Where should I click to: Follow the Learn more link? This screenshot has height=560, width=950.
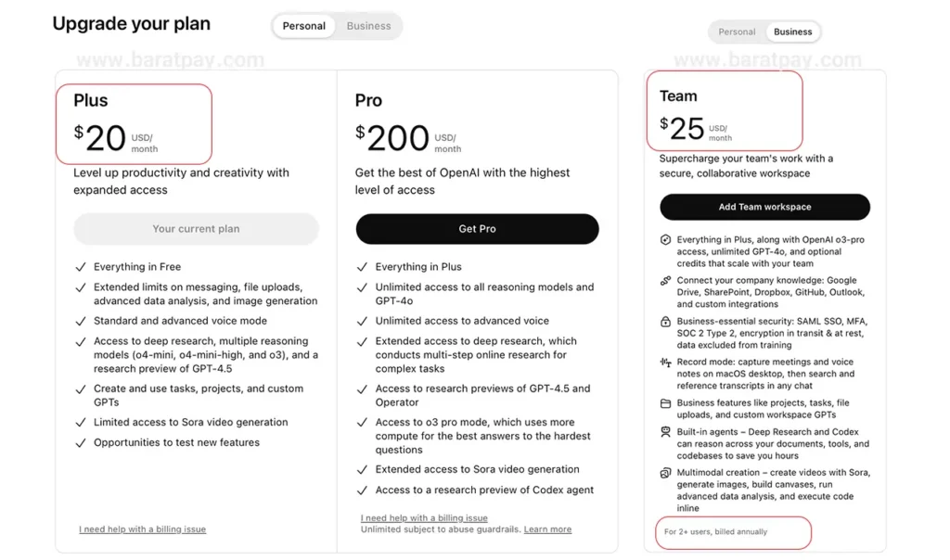[547, 529]
